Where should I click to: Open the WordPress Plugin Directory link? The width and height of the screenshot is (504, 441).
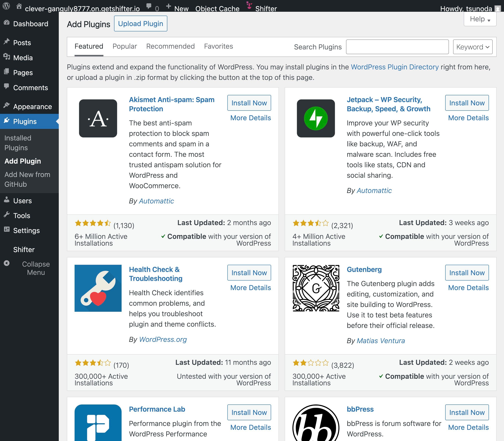[394, 67]
